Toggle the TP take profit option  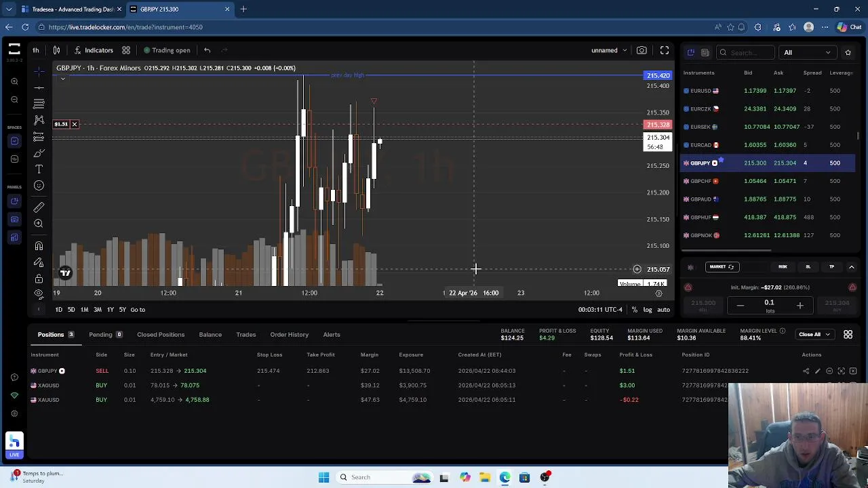[831, 267]
